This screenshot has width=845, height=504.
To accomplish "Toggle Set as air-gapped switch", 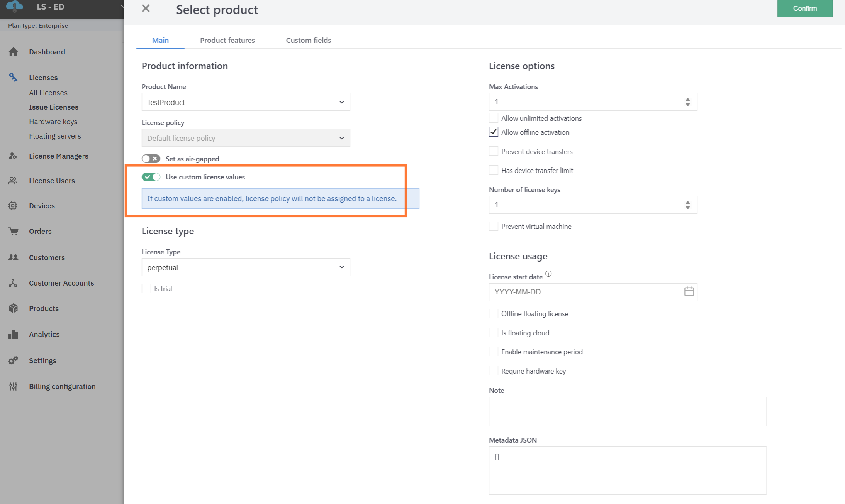I will 151,159.
